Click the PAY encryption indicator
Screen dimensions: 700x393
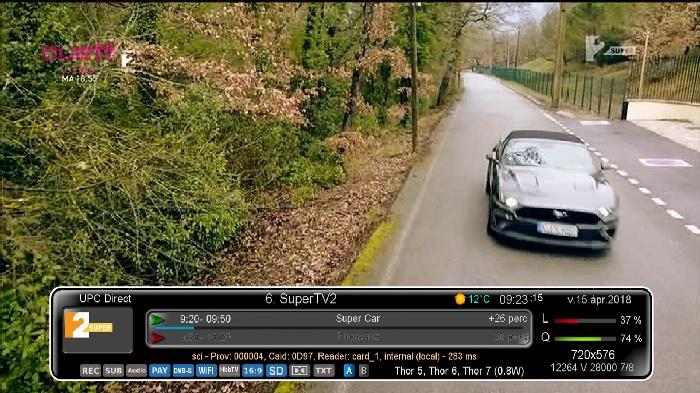click(x=159, y=371)
